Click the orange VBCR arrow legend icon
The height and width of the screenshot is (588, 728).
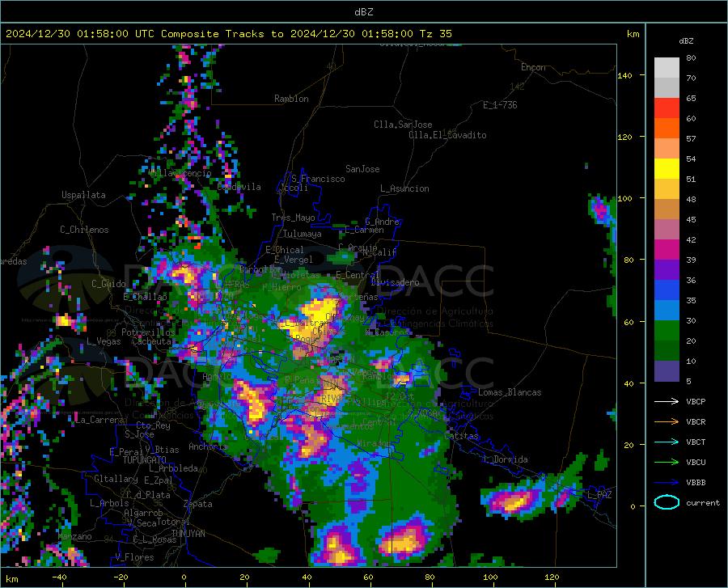pyautogui.click(x=667, y=421)
